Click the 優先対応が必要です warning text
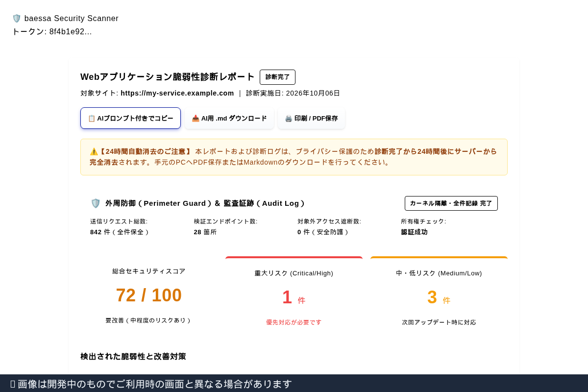 click(294, 322)
